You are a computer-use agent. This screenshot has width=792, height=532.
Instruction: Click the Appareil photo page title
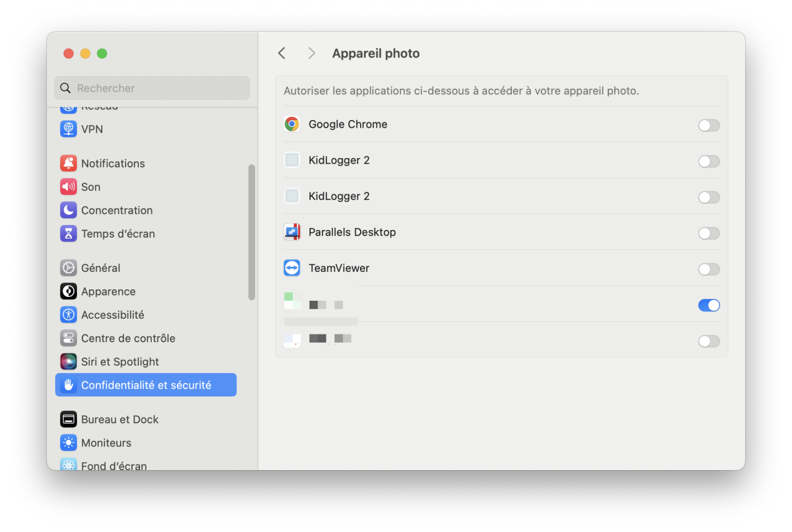pyautogui.click(x=376, y=54)
